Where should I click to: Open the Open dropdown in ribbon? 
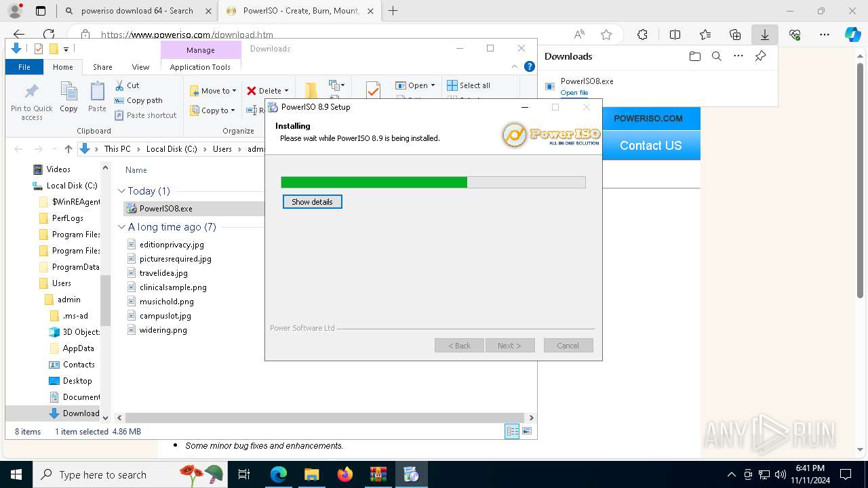point(416,85)
